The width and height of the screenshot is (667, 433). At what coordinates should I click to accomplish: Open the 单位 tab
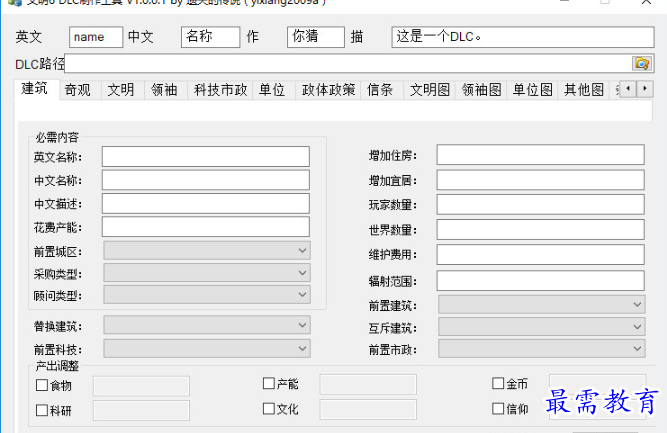[272, 90]
